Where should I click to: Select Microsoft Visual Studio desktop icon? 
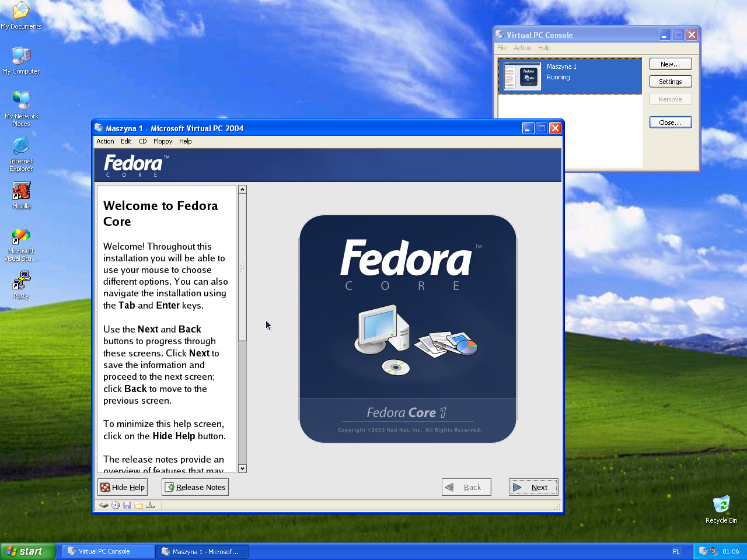[x=21, y=245]
